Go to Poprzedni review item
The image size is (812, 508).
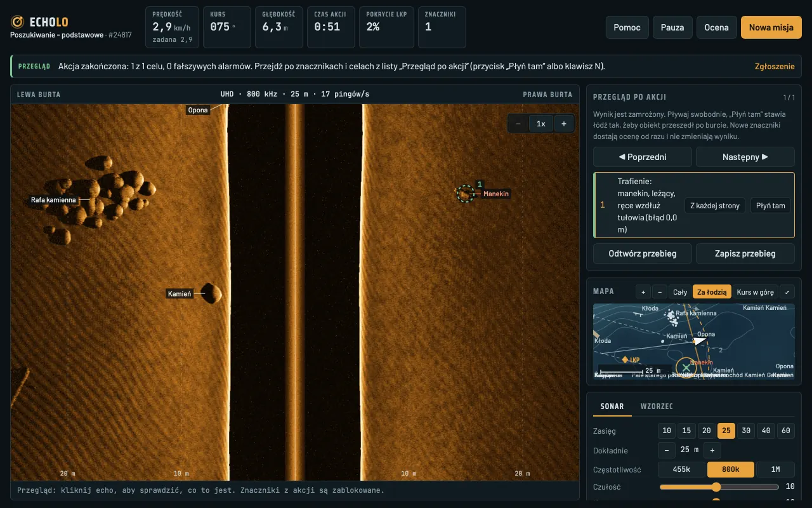[x=643, y=157]
